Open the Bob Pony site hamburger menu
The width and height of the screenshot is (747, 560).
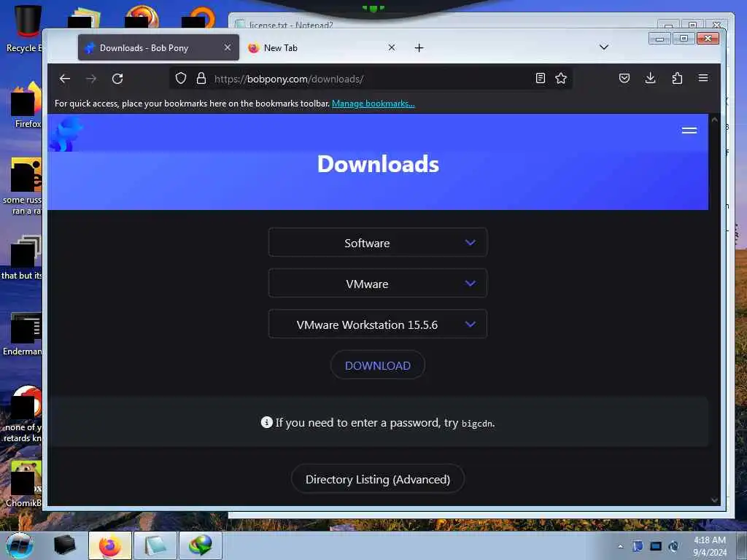689,131
